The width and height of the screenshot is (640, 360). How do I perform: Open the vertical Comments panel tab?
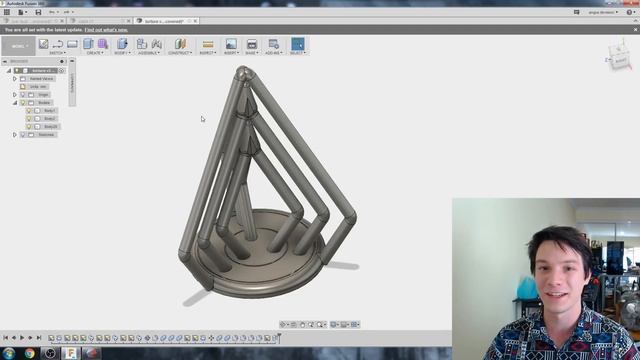click(x=72, y=82)
